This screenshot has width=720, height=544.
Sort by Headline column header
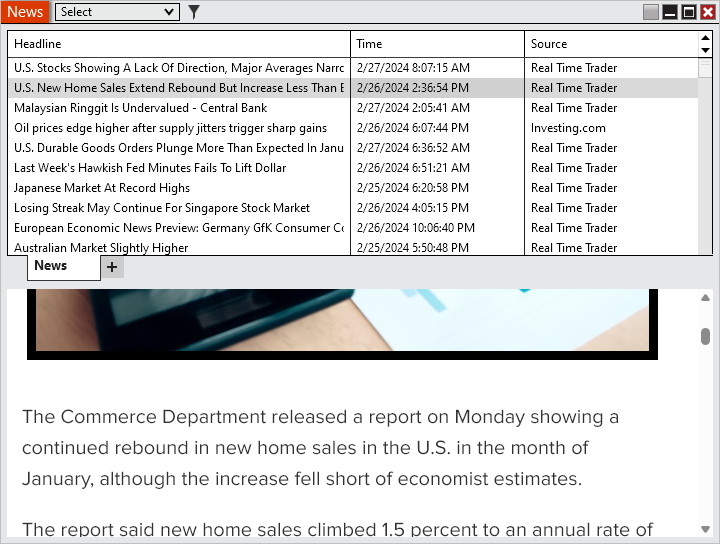point(180,44)
